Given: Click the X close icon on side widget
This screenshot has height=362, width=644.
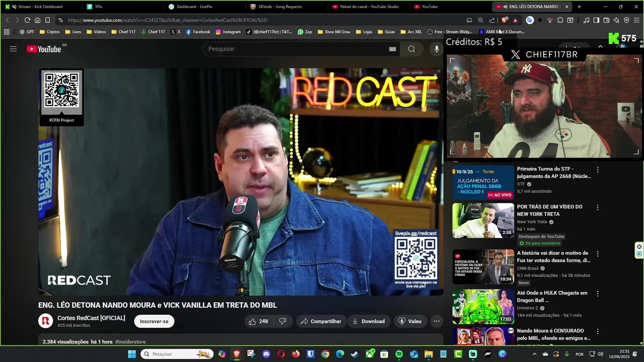Looking at the screenshot, I should tap(639, 246).
